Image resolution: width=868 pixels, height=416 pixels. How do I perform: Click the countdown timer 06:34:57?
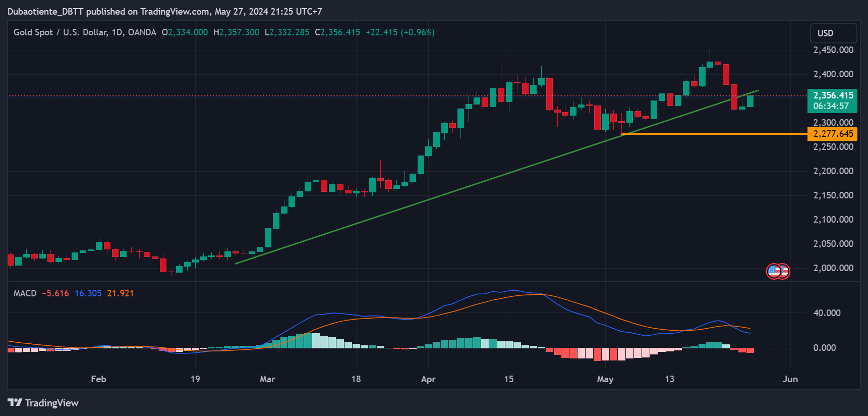[831, 106]
